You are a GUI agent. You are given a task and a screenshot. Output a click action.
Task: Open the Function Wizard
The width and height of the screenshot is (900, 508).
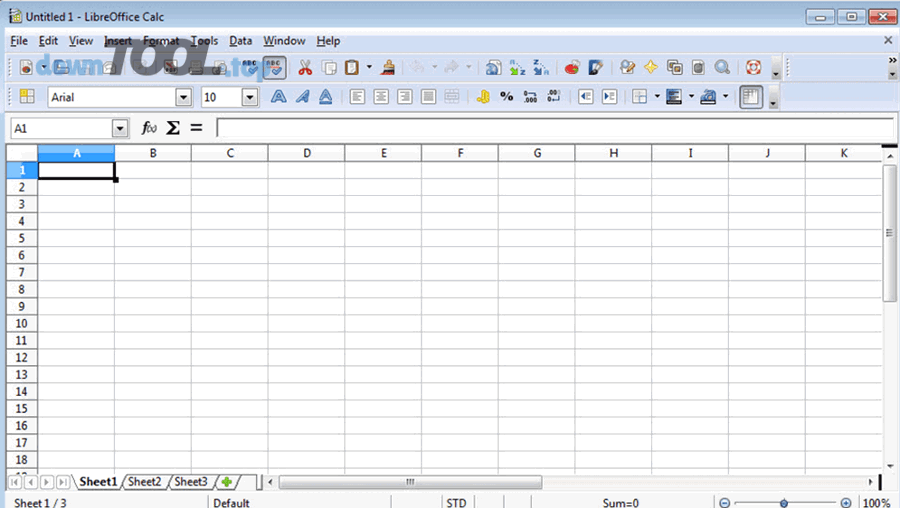[149, 127]
